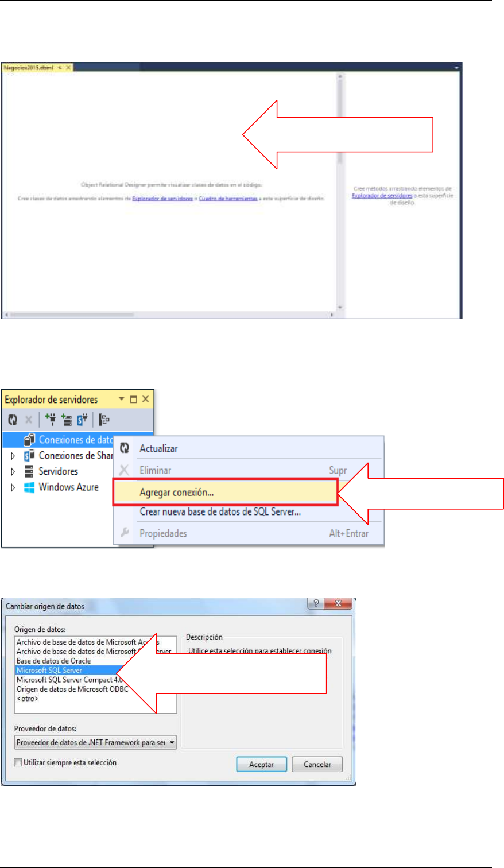Select Base de datos de Oracle
The image size is (504, 868).
pyautogui.click(x=53, y=661)
